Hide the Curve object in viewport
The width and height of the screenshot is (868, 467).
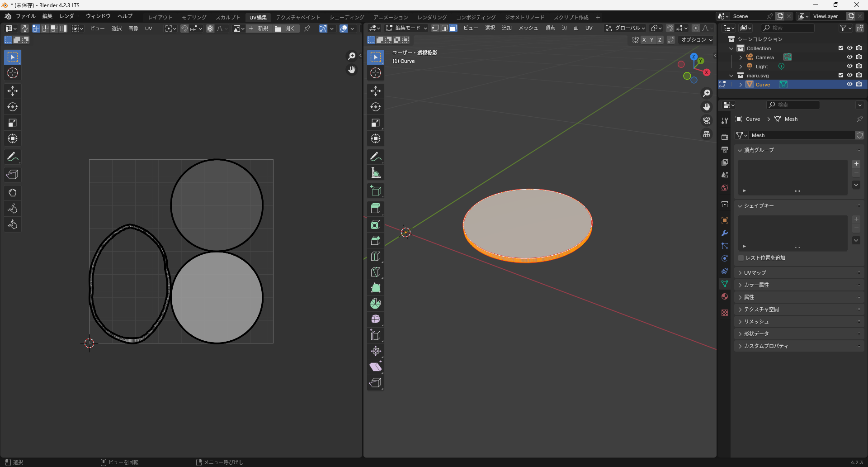[x=849, y=85]
